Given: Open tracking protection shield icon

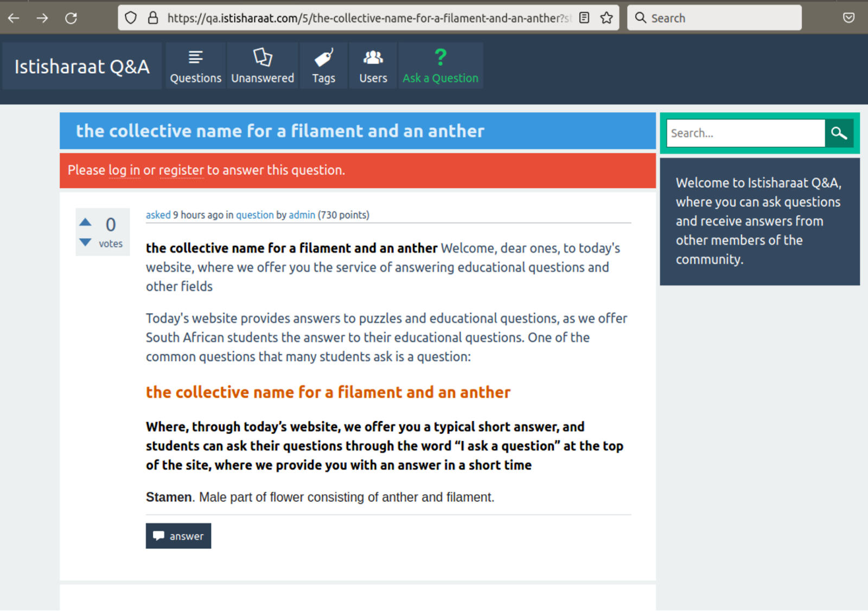Looking at the screenshot, I should 131,18.
